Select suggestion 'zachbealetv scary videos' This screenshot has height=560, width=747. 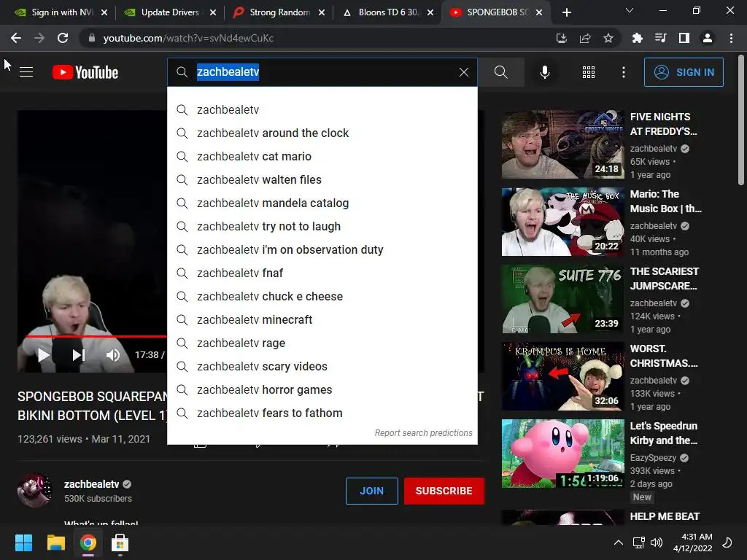click(322, 366)
